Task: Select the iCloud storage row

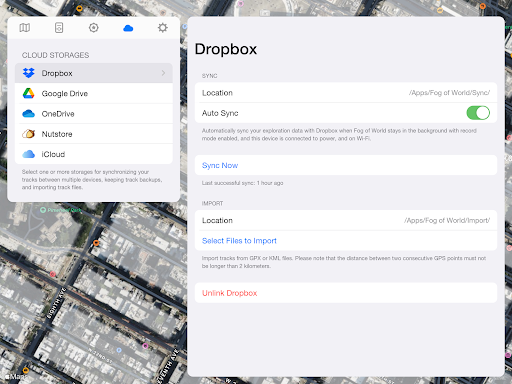Action: tap(94, 154)
